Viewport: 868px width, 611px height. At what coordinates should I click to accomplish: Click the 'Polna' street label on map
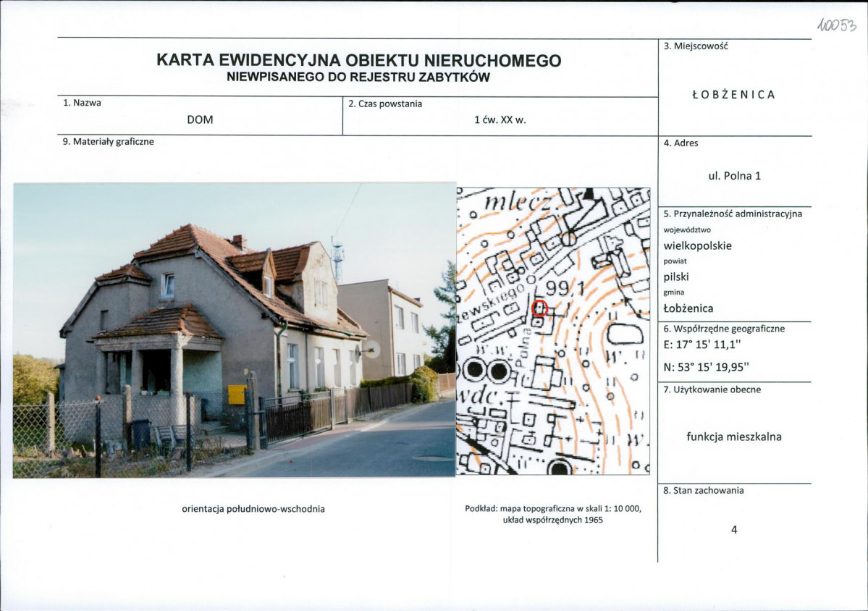tap(523, 347)
